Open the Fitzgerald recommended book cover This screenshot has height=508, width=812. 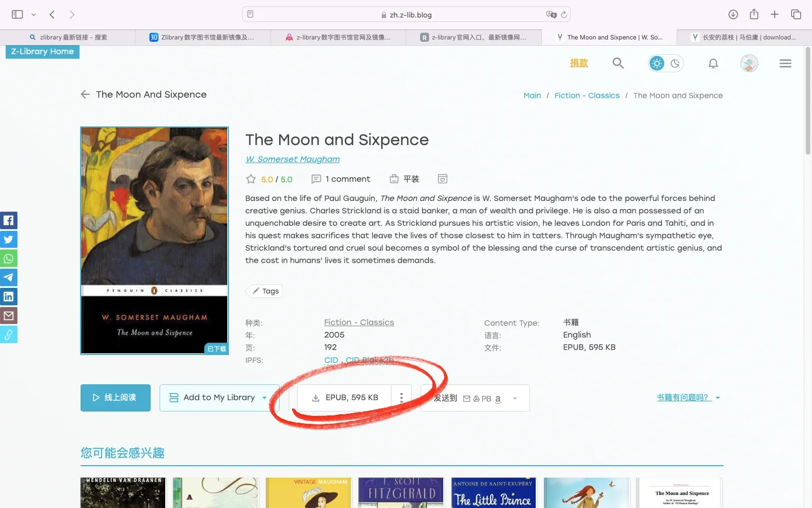point(401,493)
